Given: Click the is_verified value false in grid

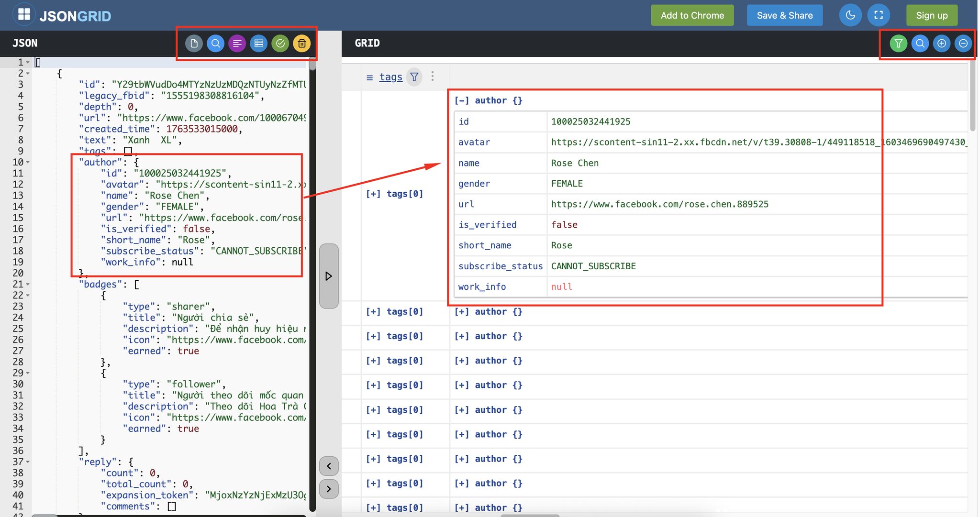Looking at the screenshot, I should click(x=564, y=225).
